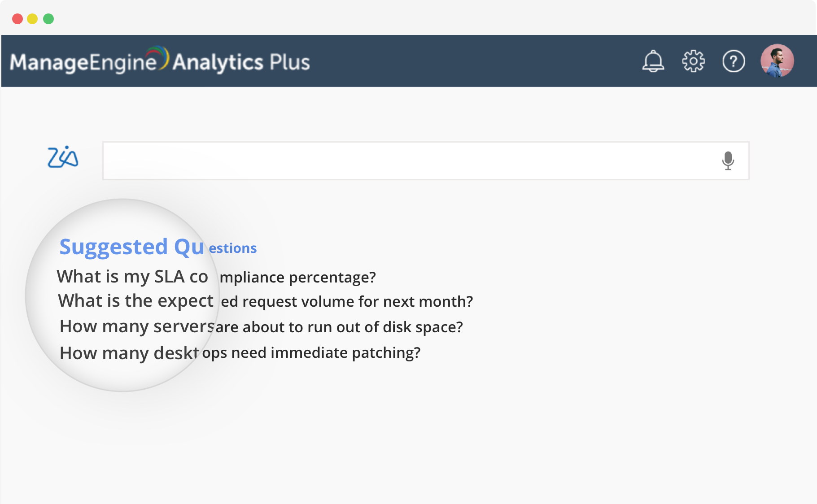The height and width of the screenshot is (504, 817).
Task: Focus the Zia search input field
Action: tap(404, 161)
